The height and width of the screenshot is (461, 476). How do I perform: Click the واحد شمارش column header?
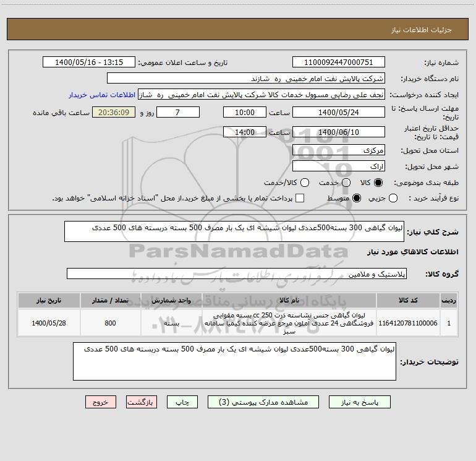point(171,300)
